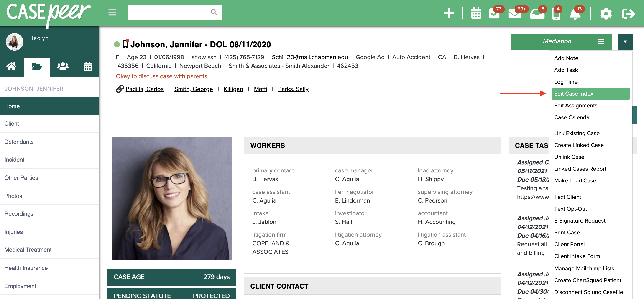Select the cases folder icon in the sidebar
The image size is (644, 299).
pos(37,66)
